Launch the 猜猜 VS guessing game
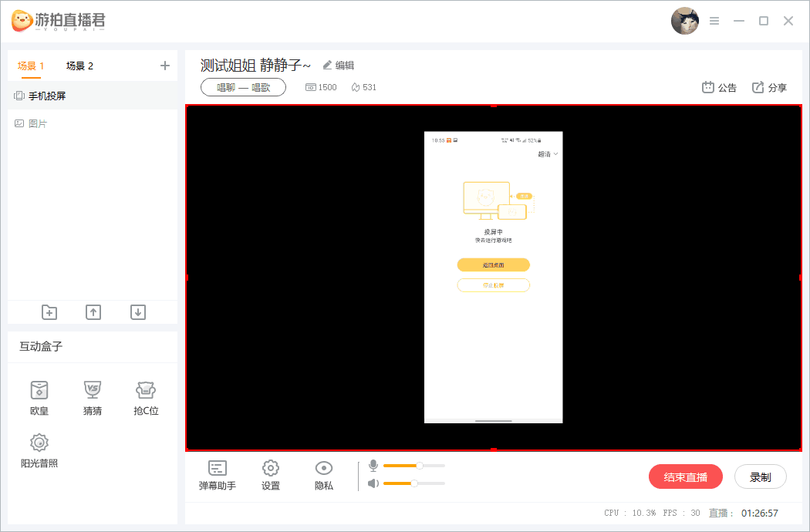The image size is (810, 532). point(93,398)
